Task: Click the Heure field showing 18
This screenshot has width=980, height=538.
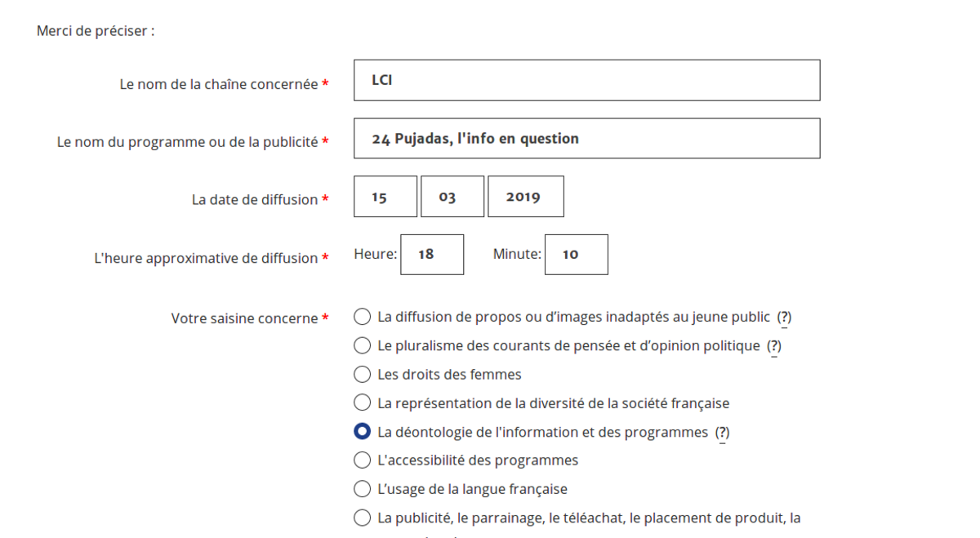Action: pyautogui.click(x=432, y=254)
